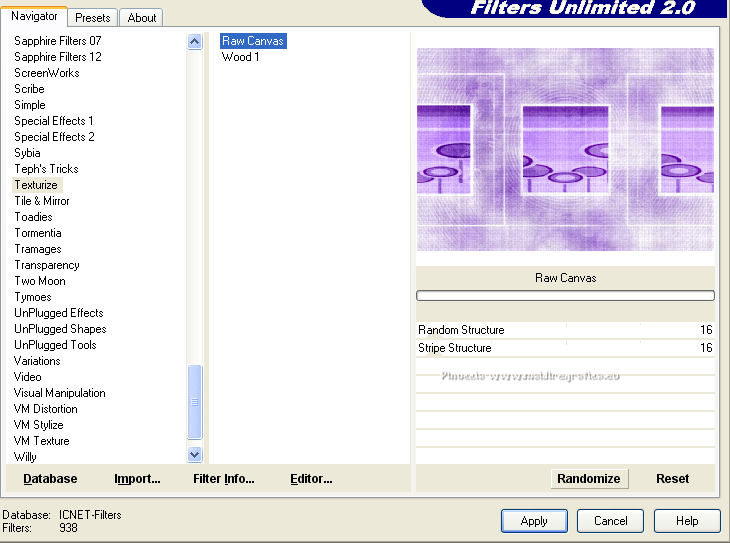730x543 pixels.
Task: Click the Database button
Action: pyautogui.click(x=50, y=479)
